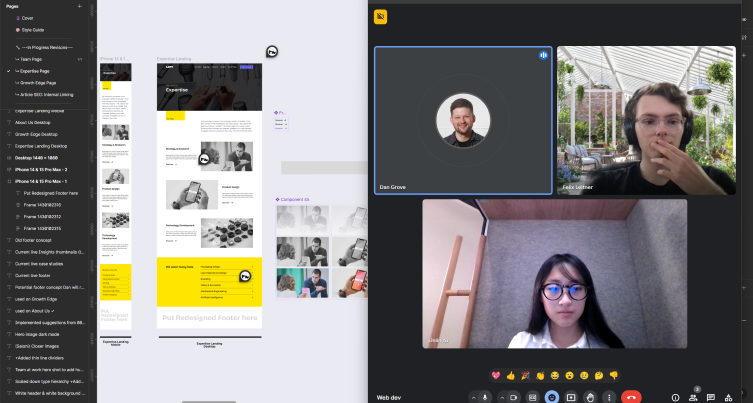
Task: Select Current live footer layer
Action: pyautogui.click(x=33, y=276)
